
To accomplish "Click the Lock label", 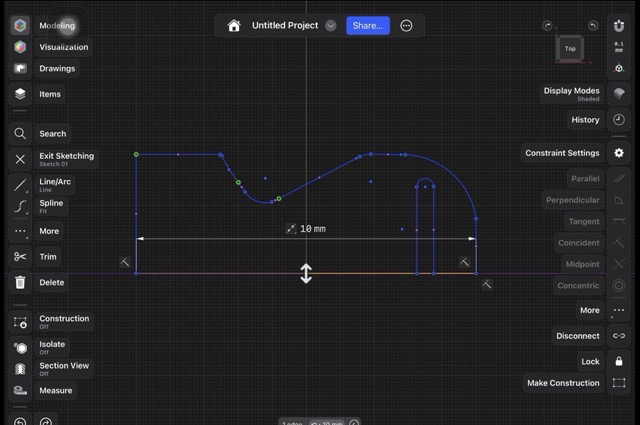I will point(590,361).
